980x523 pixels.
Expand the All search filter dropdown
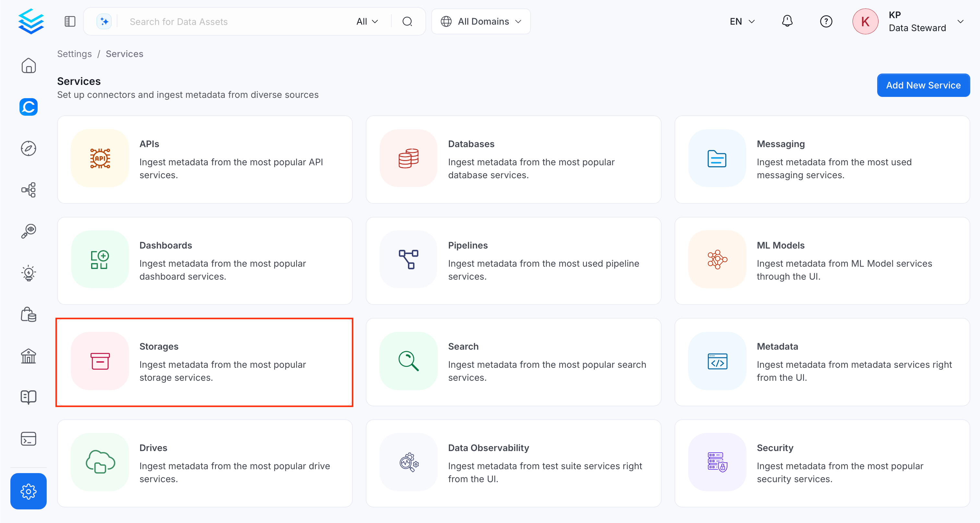click(367, 22)
